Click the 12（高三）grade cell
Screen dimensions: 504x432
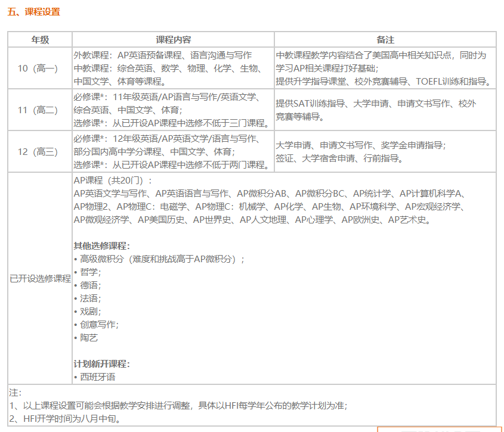pyautogui.click(x=38, y=151)
